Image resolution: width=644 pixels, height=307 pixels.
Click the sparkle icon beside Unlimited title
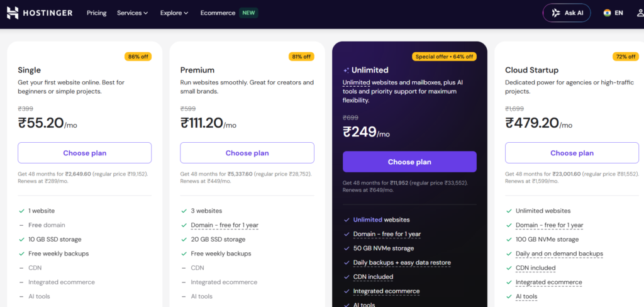pos(347,70)
